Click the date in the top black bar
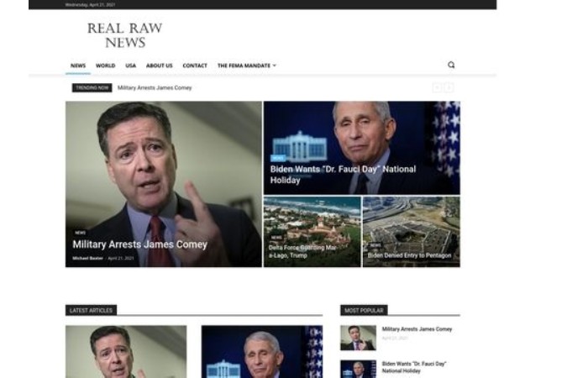 pos(90,5)
